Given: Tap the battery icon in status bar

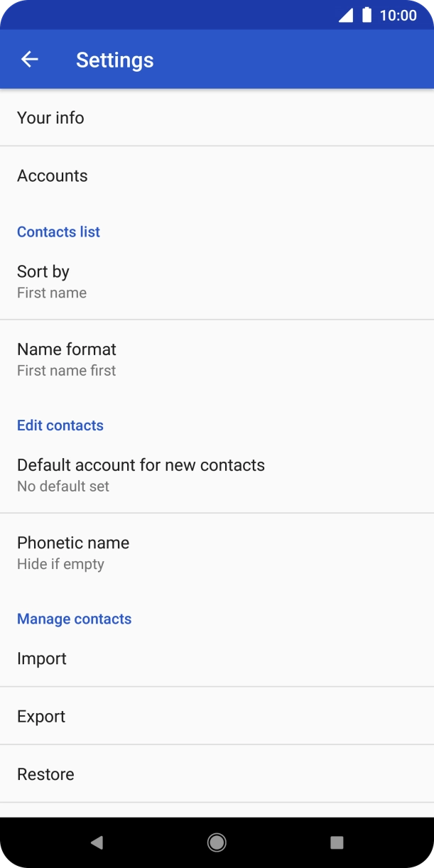Looking at the screenshot, I should (x=367, y=15).
